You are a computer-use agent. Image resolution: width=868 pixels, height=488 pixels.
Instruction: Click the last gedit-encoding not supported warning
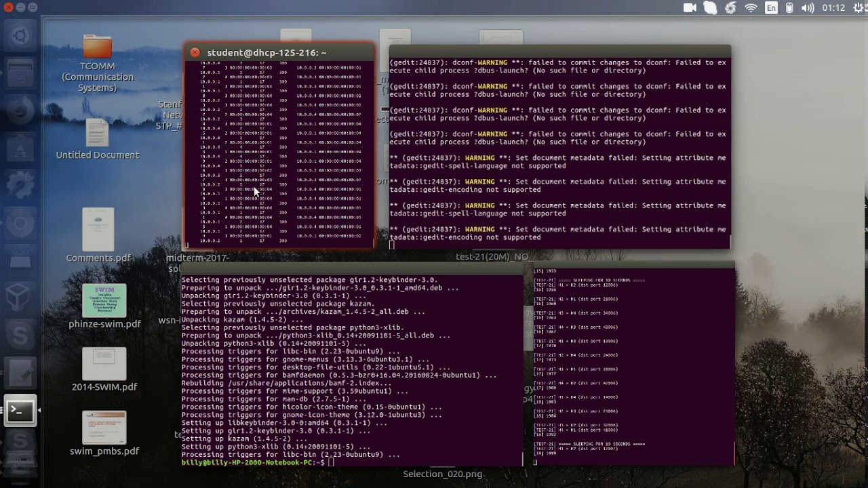tap(557, 233)
